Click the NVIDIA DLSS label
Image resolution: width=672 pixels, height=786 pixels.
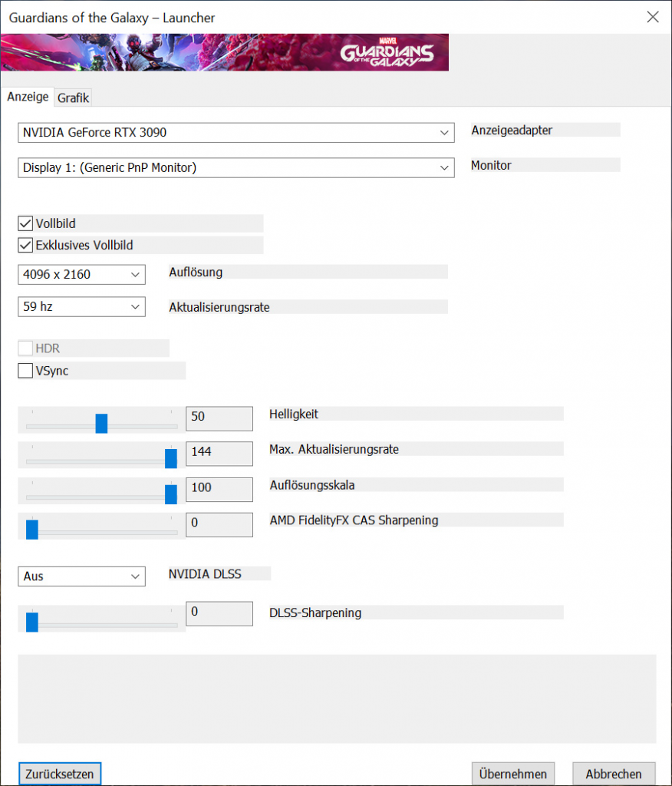205,574
